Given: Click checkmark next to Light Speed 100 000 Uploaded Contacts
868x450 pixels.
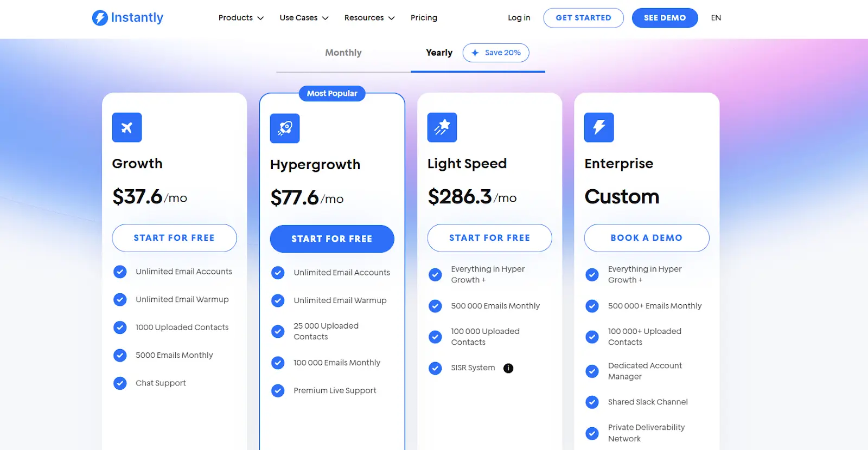Looking at the screenshot, I should point(435,337).
